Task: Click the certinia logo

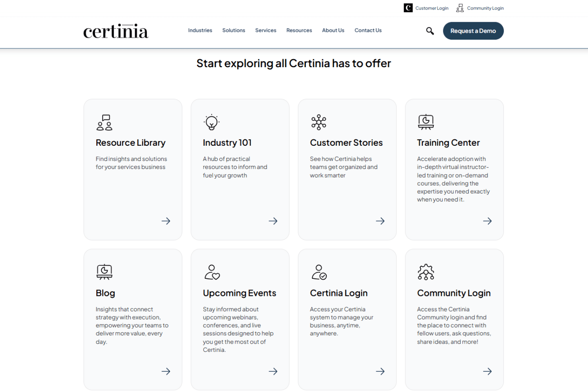Action: tap(116, 31)
